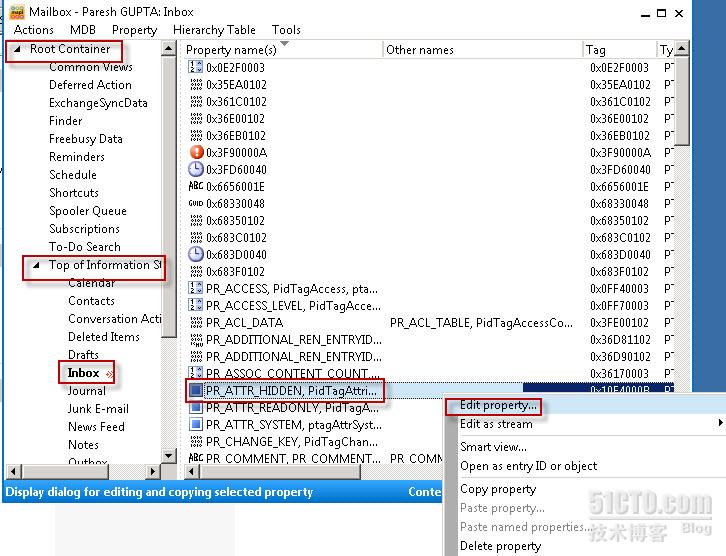This screenshot has width=726, height=556.
Task: Click the clock icon beside 0x683D0040
Action: coord(196,254)
